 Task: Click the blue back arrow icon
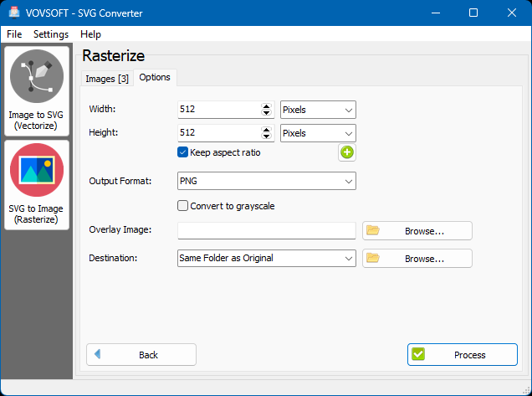(x=97, y=354)
